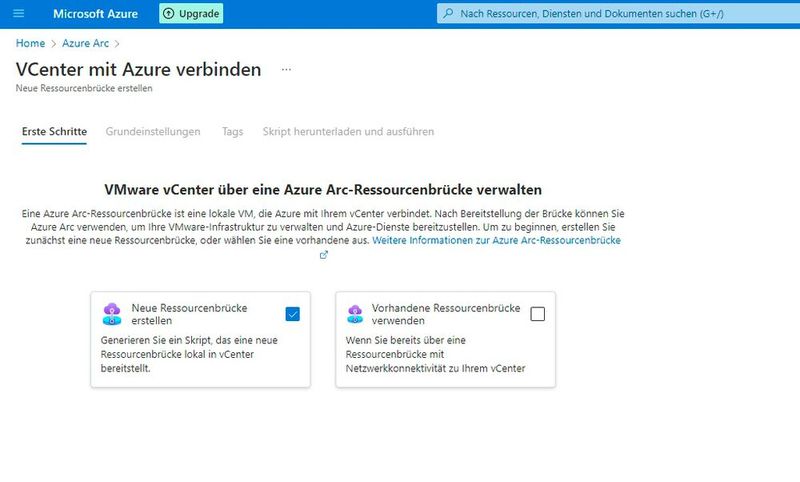This screenshot has height=482, width=800.
Task: Click the upgrade arrow circle icon
Action: tap(168, 13)
